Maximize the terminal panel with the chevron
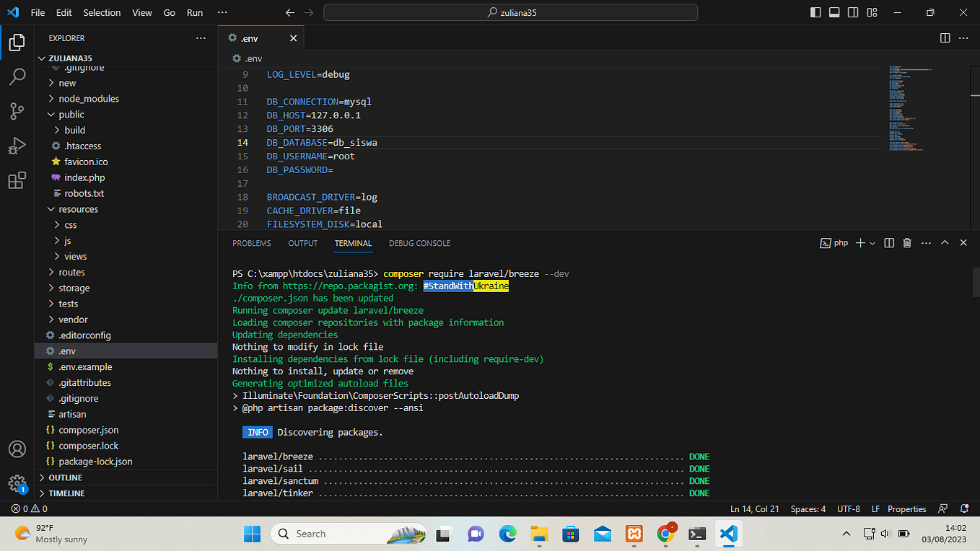This screenshot has height=551, width=980. pos(945,242)
